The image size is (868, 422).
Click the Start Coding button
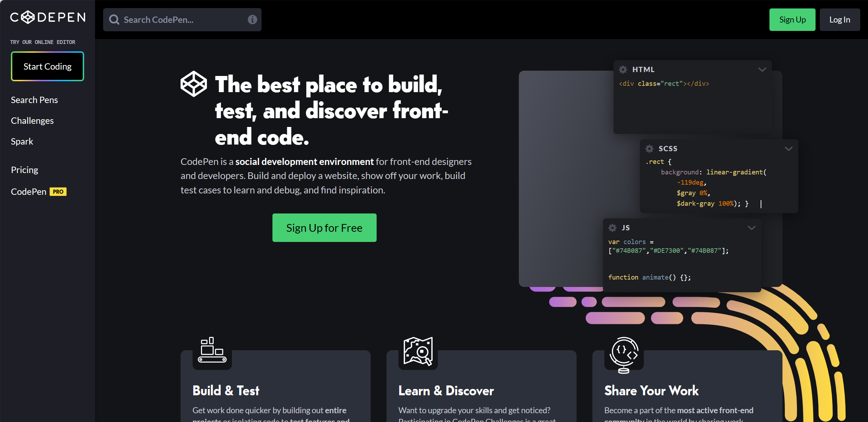(48, 66)
